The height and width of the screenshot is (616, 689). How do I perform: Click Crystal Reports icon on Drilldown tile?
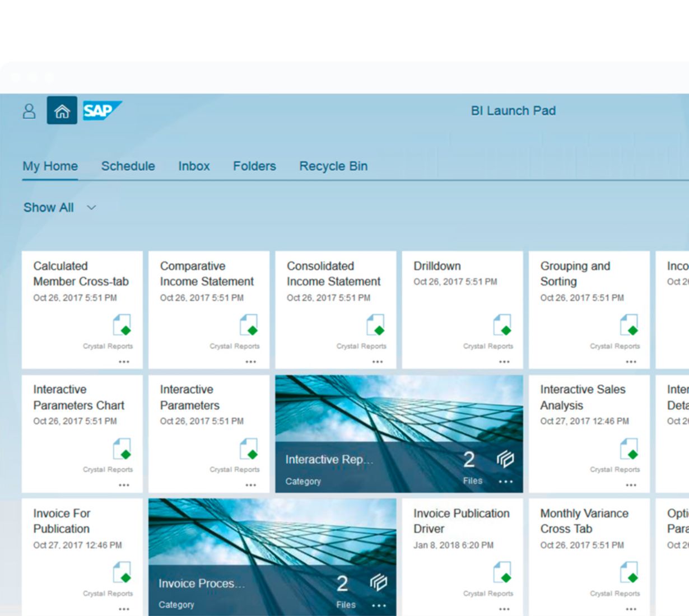click(x=502, y=325)
